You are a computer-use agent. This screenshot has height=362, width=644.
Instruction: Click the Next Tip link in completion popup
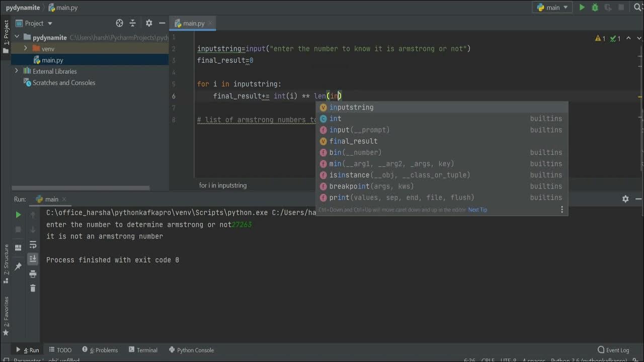tap(477, 210)
